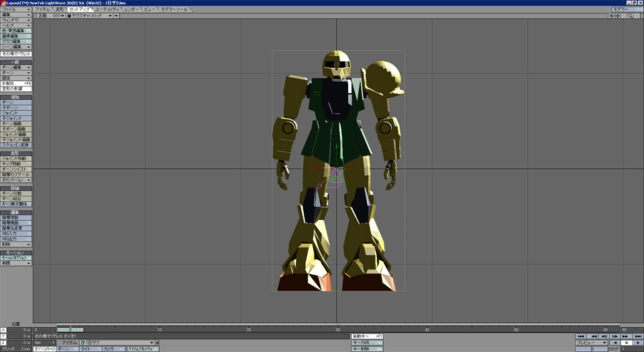Click the timeline end frame field 60
The height and width of the screenshot is (352, 644).
(632, 329)
